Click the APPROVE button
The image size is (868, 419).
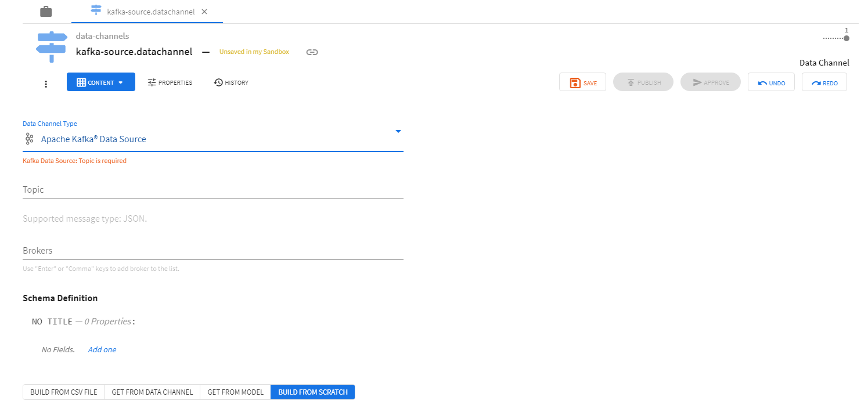(710, 82)
